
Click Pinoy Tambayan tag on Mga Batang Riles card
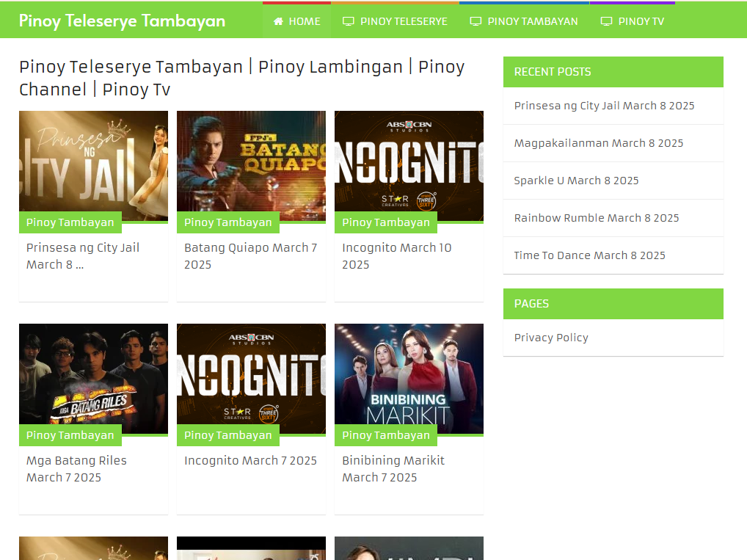(x=70, y=435)
